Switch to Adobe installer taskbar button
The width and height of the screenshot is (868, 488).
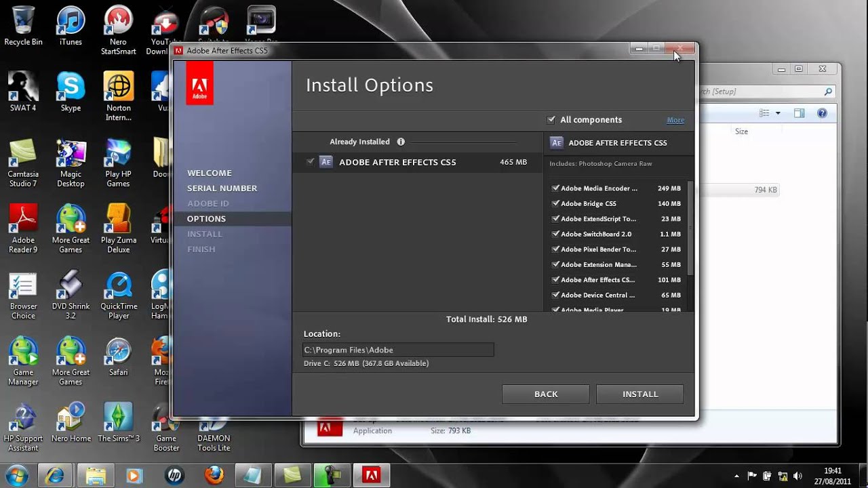(371, 475)
